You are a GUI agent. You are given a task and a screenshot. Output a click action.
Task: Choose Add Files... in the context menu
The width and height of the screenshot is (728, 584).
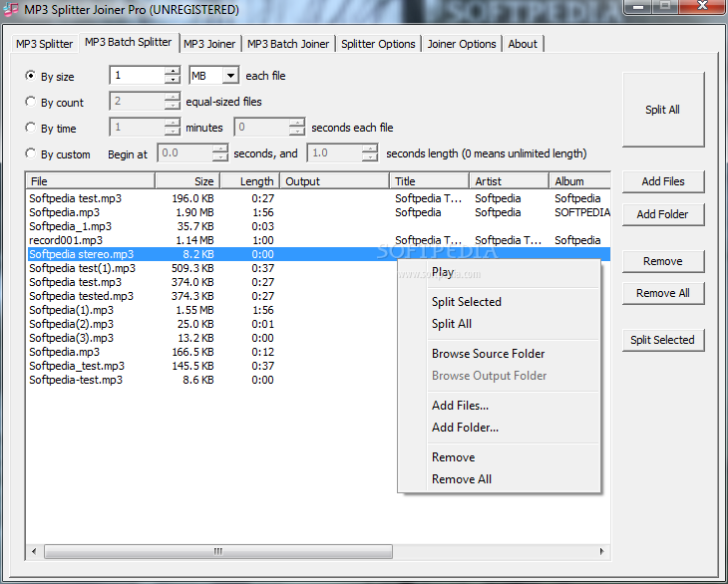click(499, 406)
